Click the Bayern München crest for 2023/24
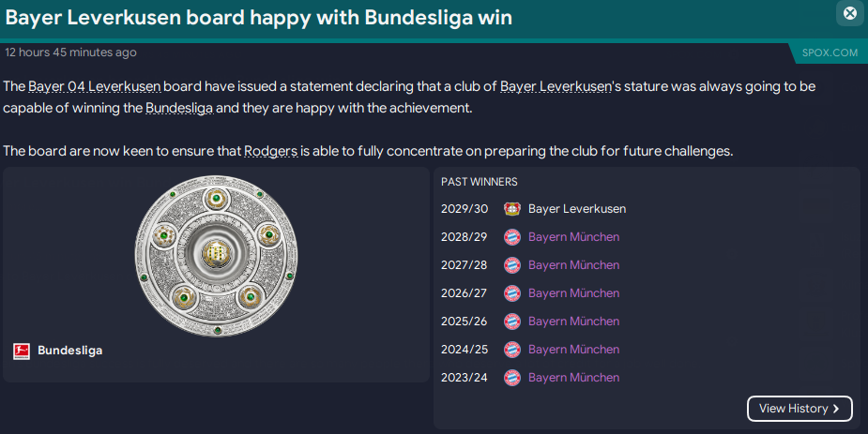 (511, 378)
